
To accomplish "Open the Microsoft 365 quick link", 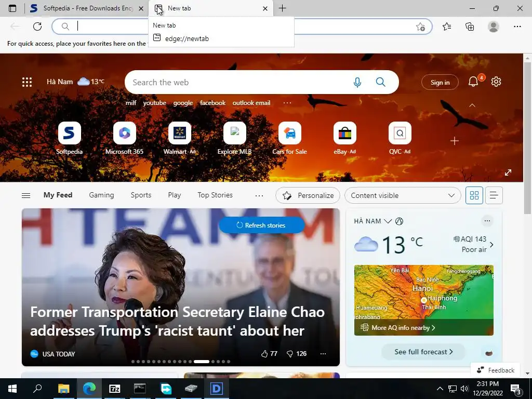I will (x=125, y=138).
